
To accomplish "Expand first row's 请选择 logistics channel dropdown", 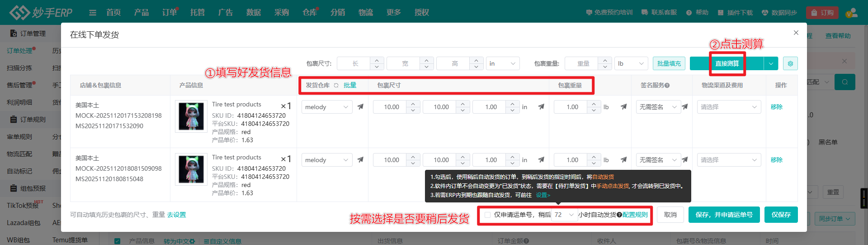I will (x=728, y=107).
